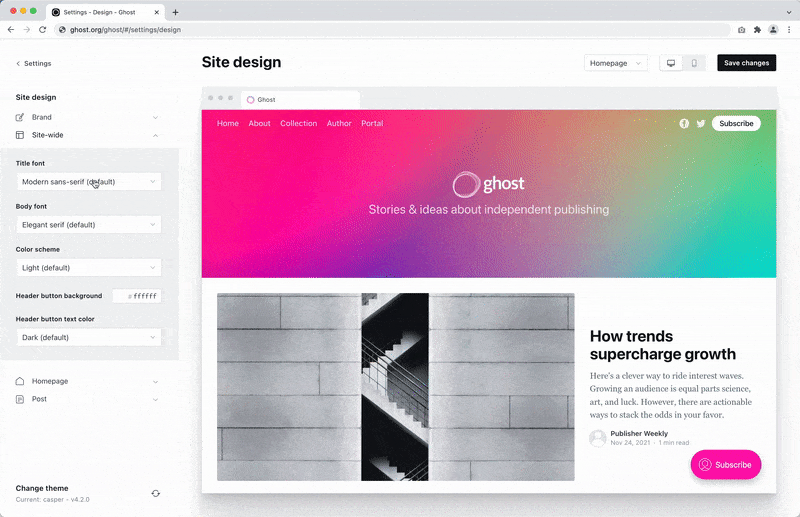The width and height of the screenshot is (800, 517).
Task: Click the camera icon in browser toolbar
Action: click(741, 30)
